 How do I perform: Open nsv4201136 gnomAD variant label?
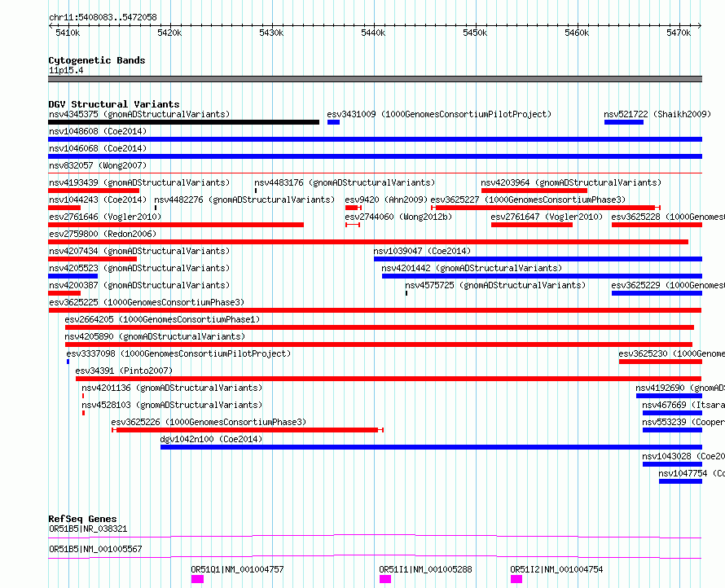[172, 388]
